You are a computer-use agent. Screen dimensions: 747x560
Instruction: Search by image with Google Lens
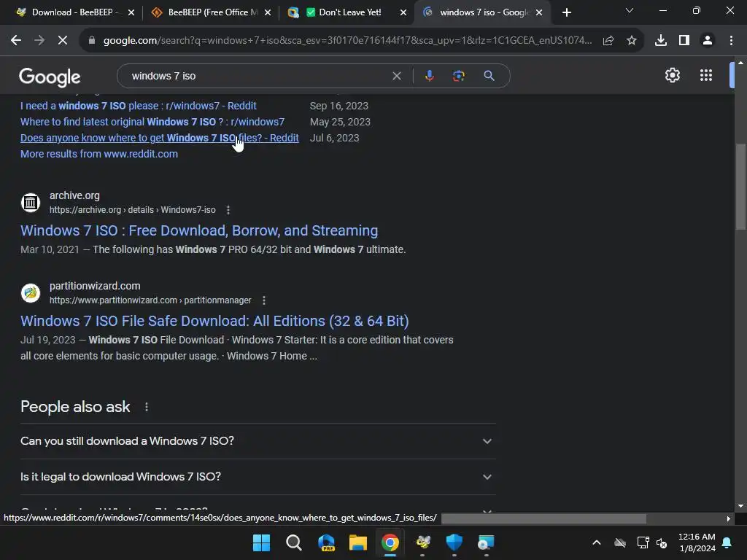(x=458, y=76)
